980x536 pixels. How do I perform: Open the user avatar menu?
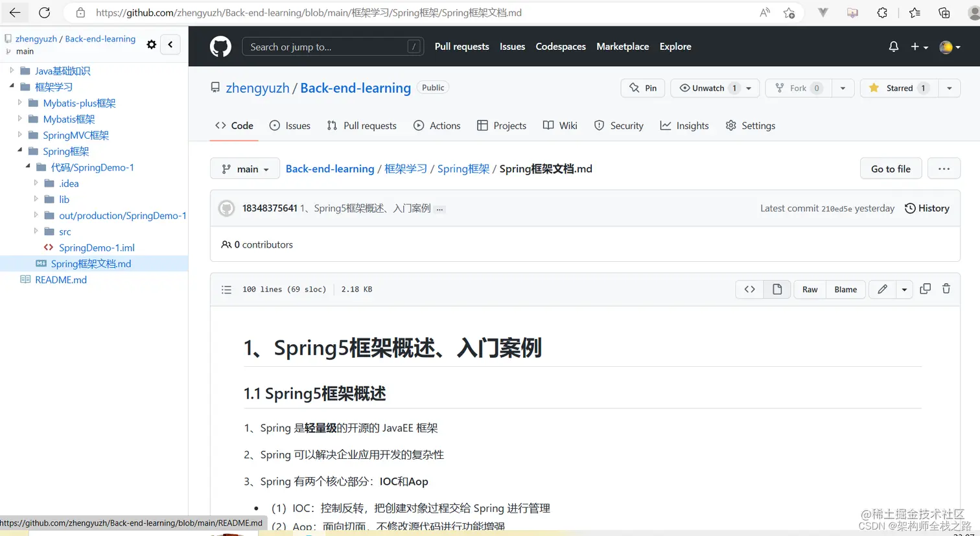click(950, 47)
